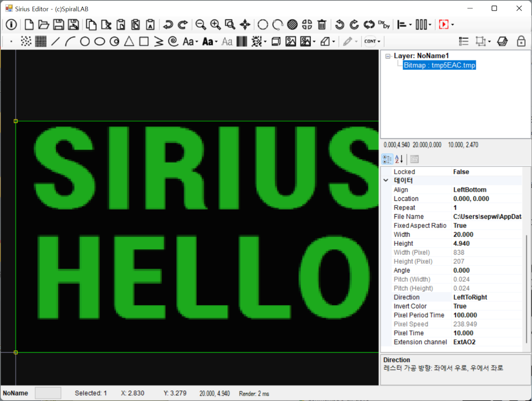Zoom out the canvas view
The height and width of the screenshot is (401, 532).
201,25
